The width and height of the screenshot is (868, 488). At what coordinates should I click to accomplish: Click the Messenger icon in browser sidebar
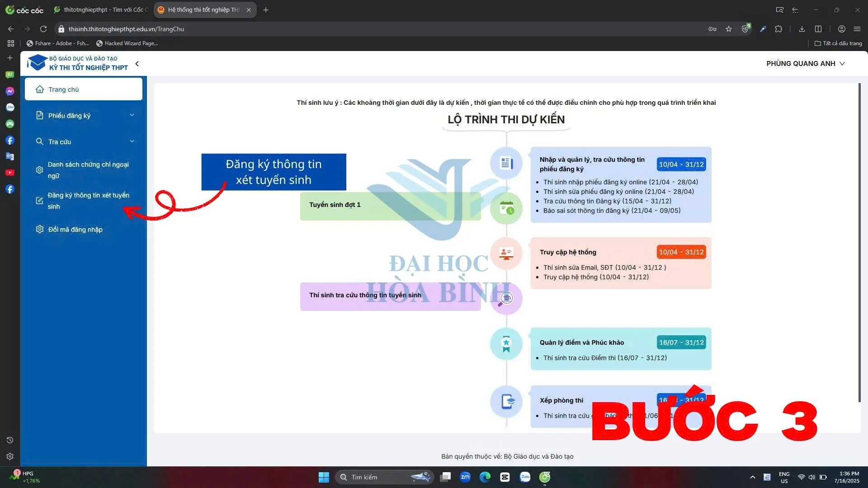tap(10, 91)
